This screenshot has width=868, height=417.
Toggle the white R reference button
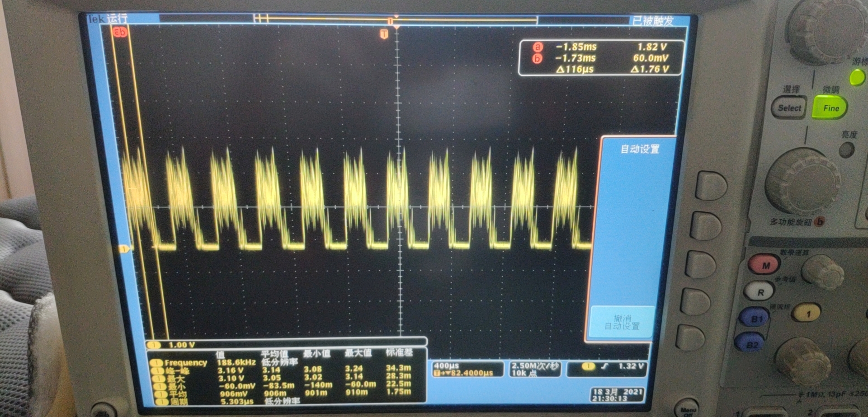coord(759,292)
